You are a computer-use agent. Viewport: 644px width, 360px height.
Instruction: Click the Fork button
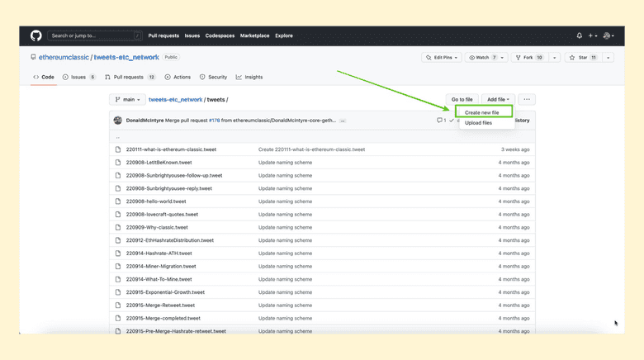coord(528,58)
